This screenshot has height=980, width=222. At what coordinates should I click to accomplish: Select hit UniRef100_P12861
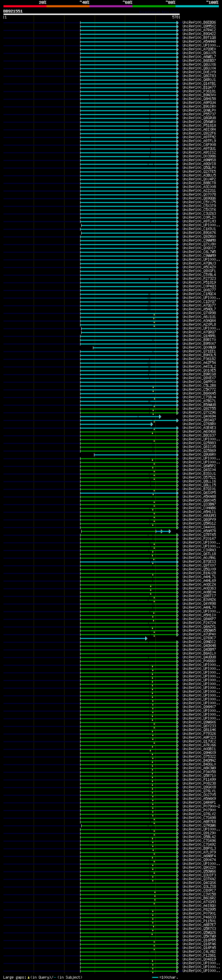coord(199,956)
